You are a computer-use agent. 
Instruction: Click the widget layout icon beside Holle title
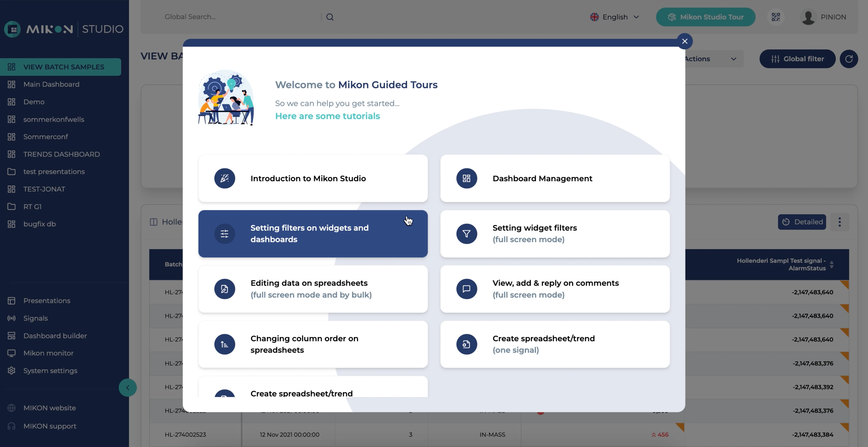tap(154, 222)
